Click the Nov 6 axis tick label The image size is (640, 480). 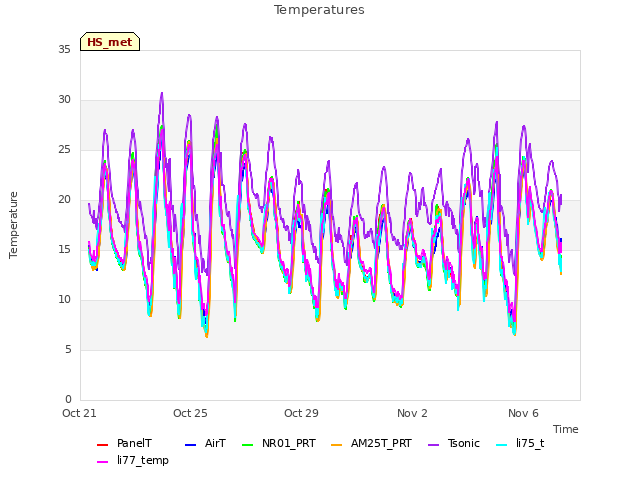tap(523, 413)
